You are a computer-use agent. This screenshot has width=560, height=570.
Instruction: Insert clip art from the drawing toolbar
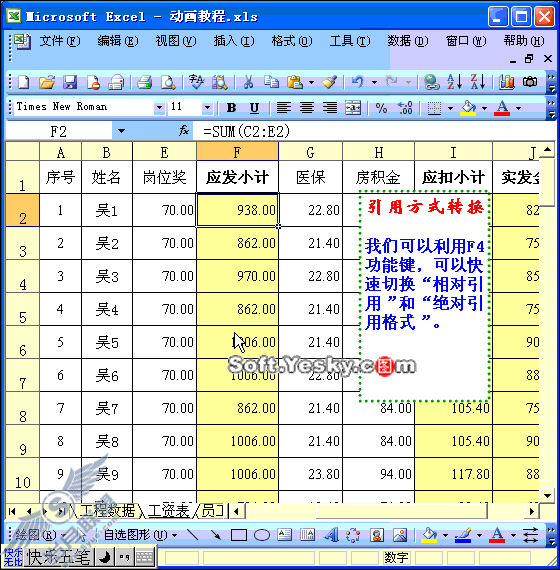377,535
